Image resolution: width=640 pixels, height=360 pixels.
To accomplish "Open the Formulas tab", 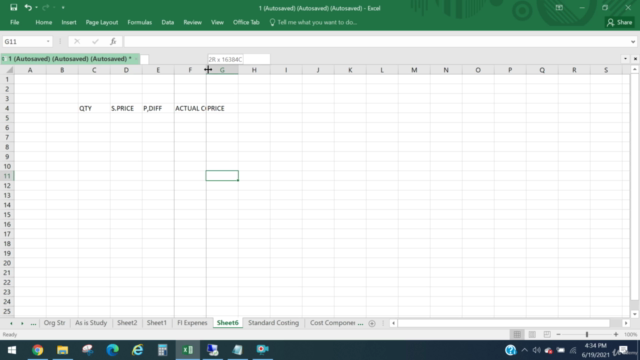I will pyautogui.click(x=140, y=22).
